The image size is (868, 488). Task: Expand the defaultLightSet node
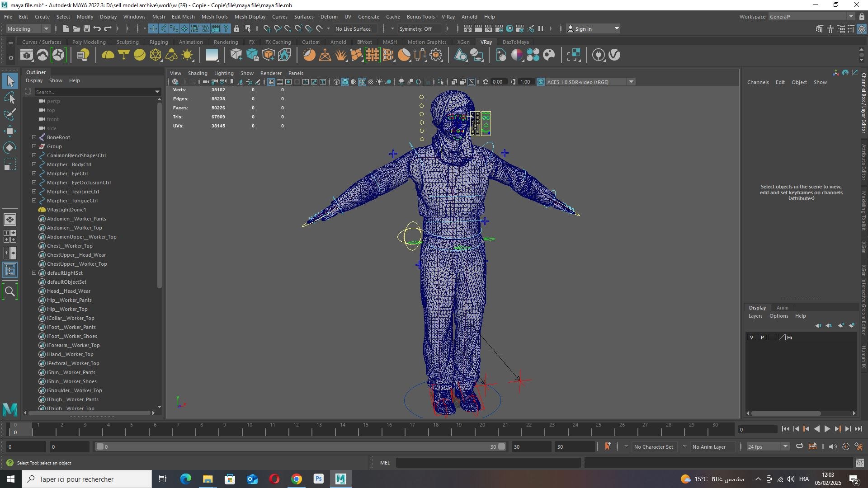pos(34,272)
